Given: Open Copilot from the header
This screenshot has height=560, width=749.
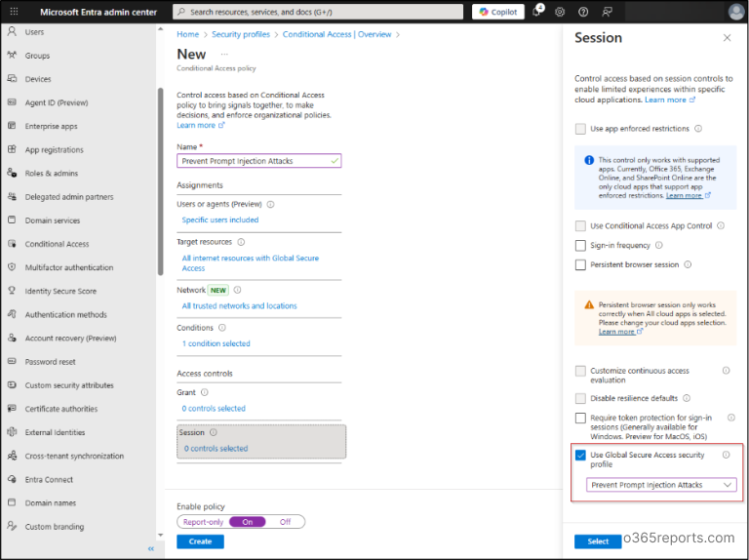Looking at the screenshot, I should pyautogui.click(x=497, y=12).
